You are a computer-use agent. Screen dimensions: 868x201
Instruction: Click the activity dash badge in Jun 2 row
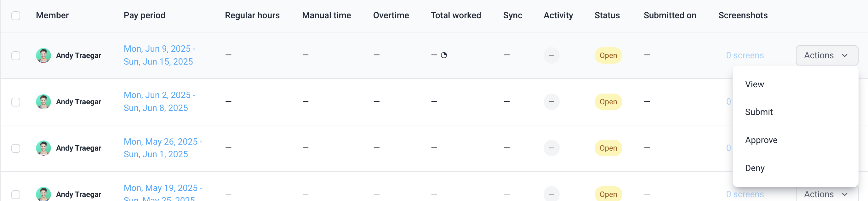551,101
